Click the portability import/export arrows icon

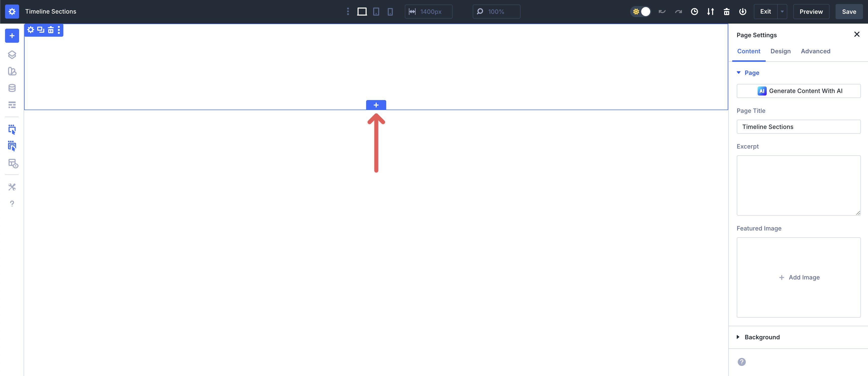[710, 12]
